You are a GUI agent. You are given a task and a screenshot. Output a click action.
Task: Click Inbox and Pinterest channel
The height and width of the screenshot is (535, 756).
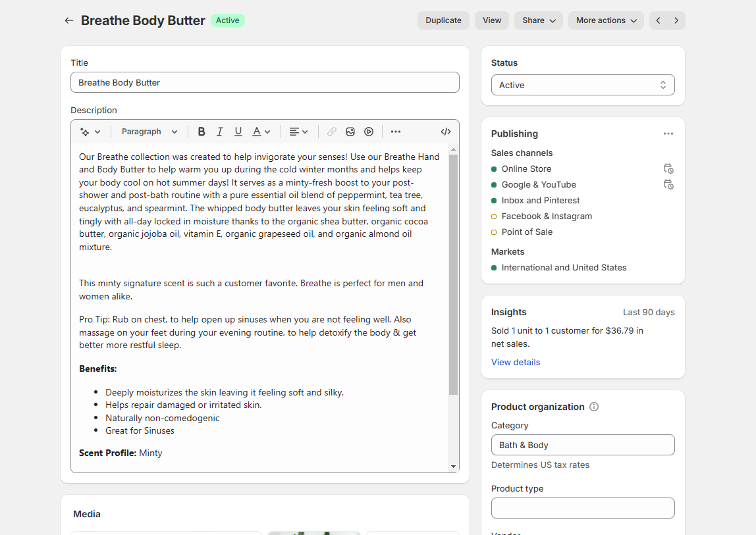(x=541, y=201)
